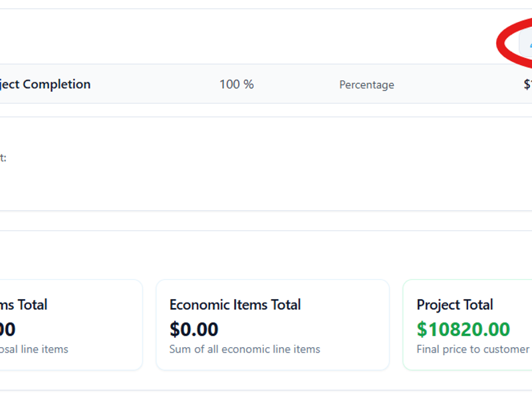532x399 pixels.
Task: Click the 'Sum of all economic line items' caption
Action: click(245, 349)
